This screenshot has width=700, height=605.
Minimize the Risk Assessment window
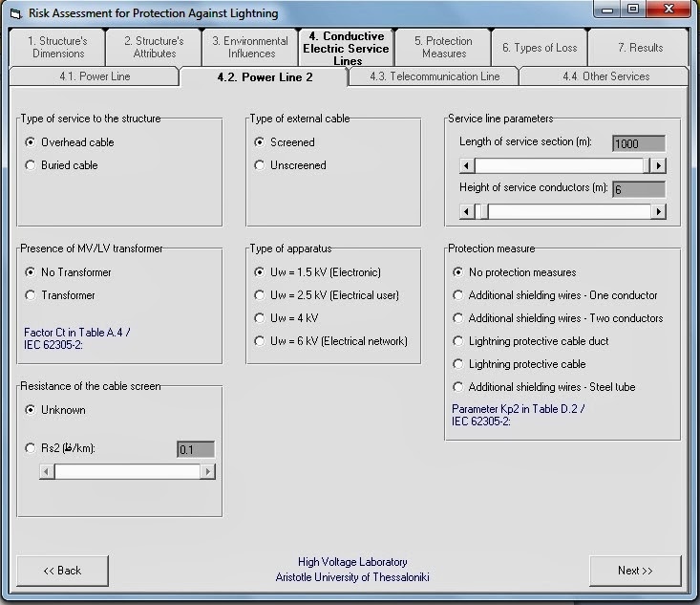[x=606, y=10]
